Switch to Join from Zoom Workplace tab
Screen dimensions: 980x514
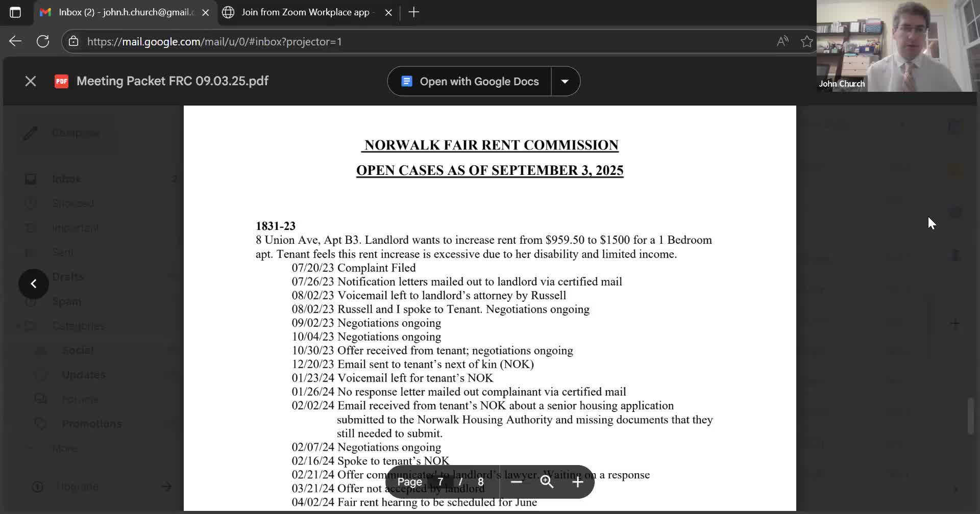[305, 12]
